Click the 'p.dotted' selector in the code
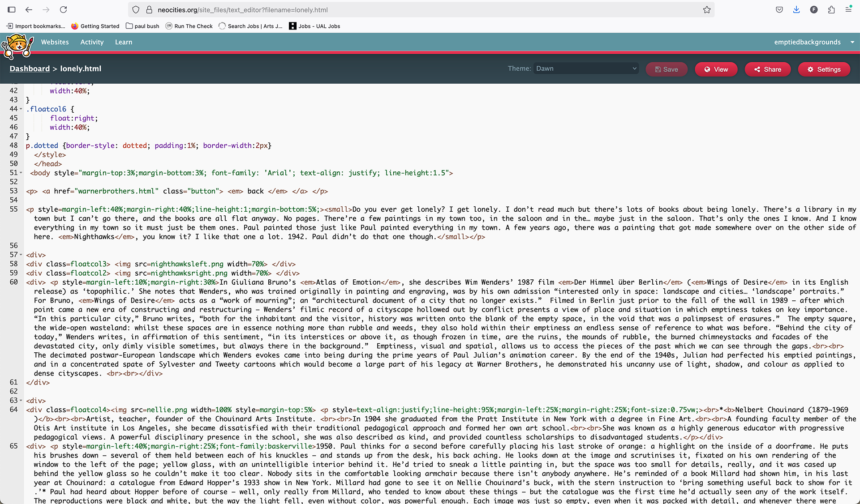This screenshot has height=504, width=860. (42, 145)
